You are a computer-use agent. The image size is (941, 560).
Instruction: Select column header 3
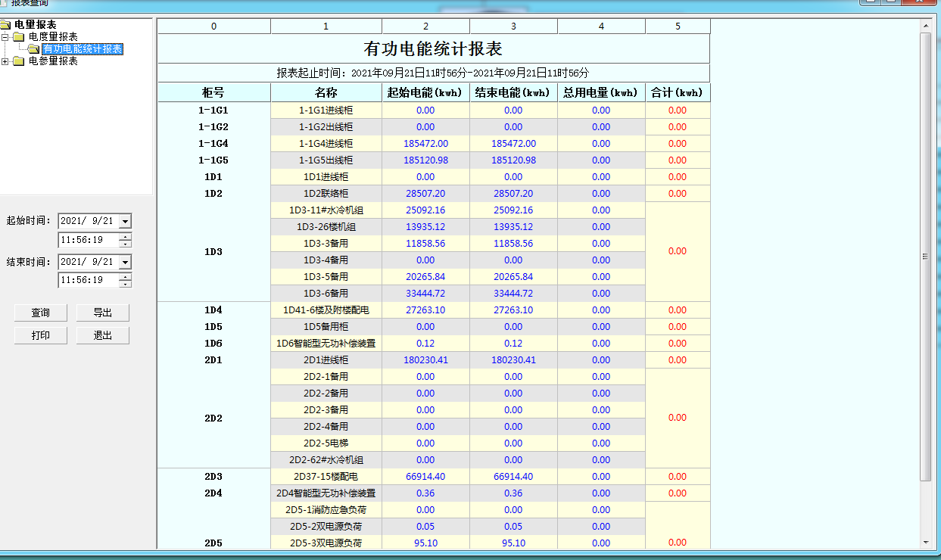513,26
